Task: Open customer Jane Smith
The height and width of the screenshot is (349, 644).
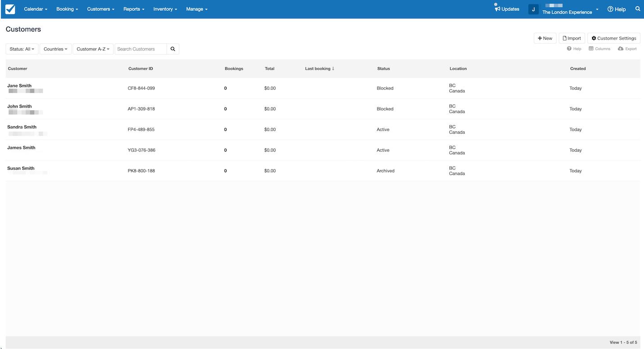Action: point(19,85)
